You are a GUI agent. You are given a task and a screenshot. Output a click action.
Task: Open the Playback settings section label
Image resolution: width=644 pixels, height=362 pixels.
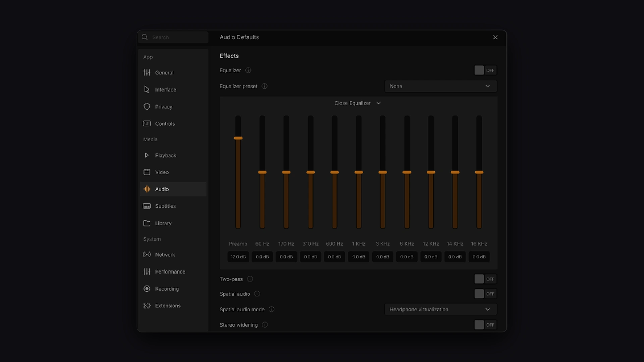165,155
